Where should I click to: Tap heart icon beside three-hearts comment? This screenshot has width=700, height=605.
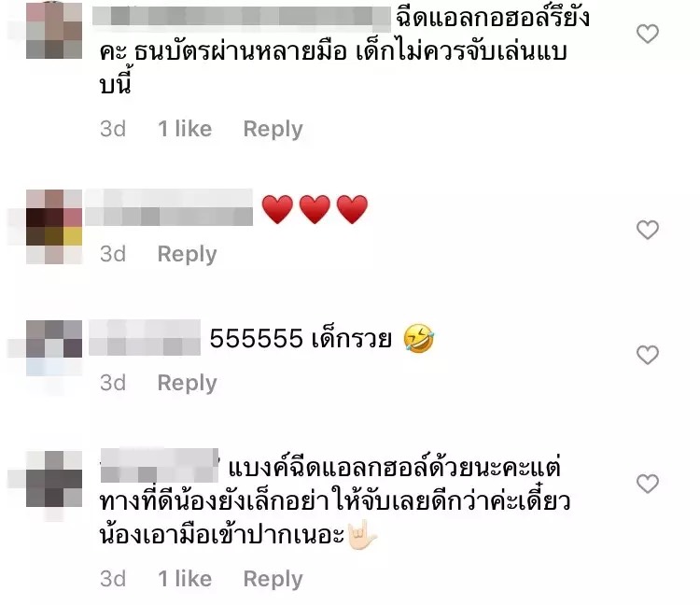pos(648,230)
